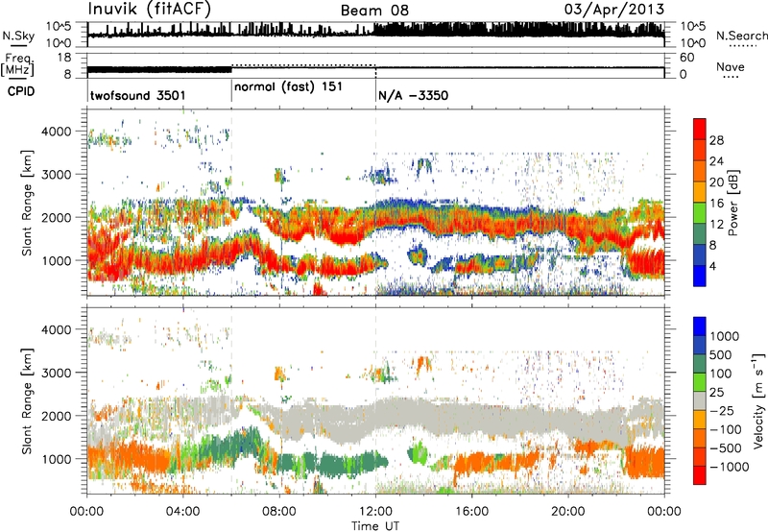Click the red bottom of velocity colorbar

tap(700, 475)
